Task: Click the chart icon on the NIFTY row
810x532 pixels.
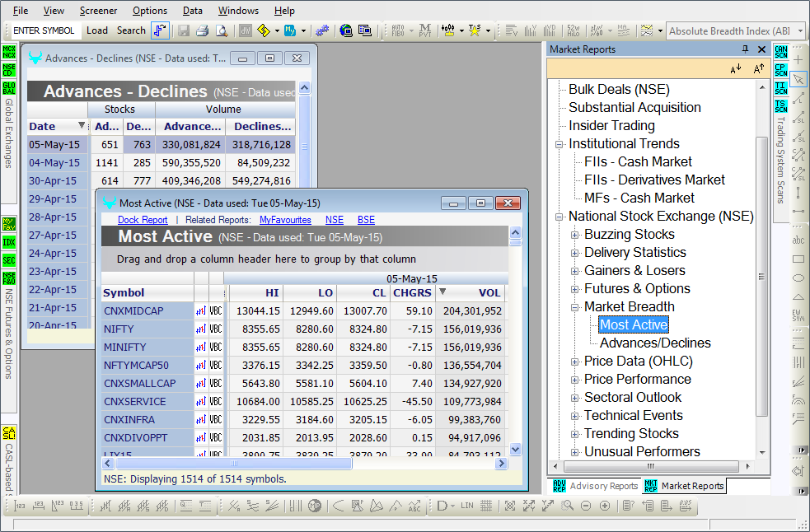Action: [x=201, y=329]
